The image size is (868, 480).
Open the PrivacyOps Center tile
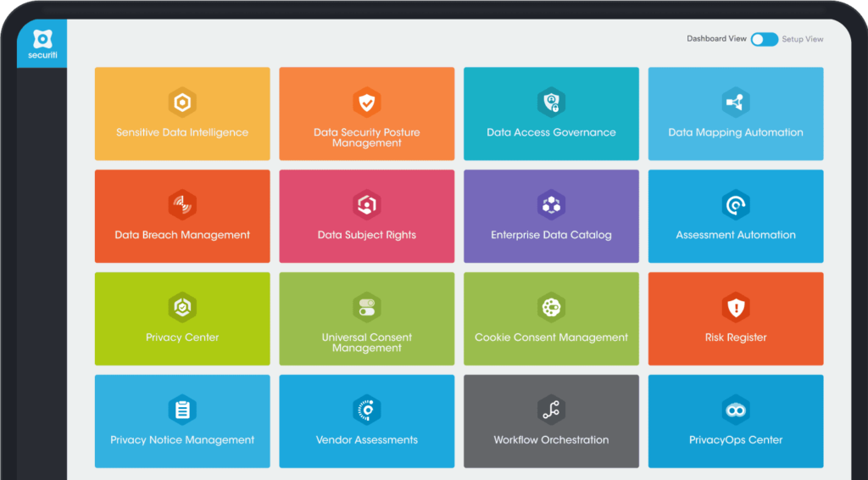(735, 421)
